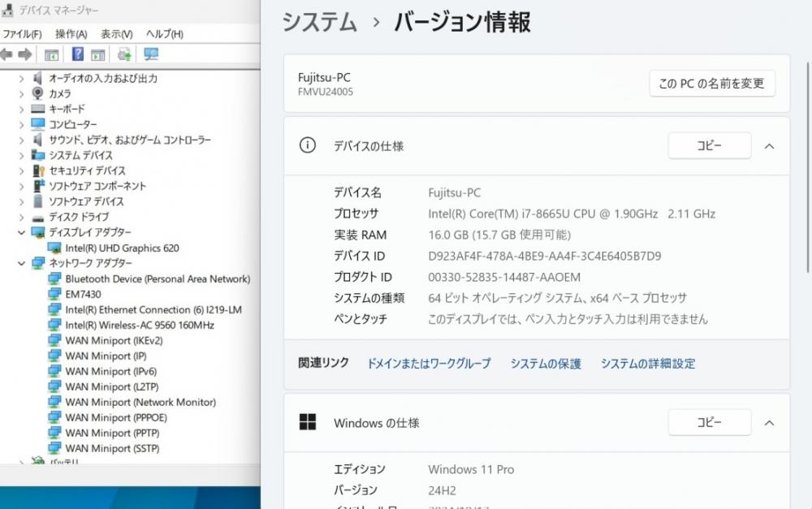Image resolution: width=812 pixels, height=509 pixels.
Task: Expand the キーボード tree node
Action: pos(21,110)
